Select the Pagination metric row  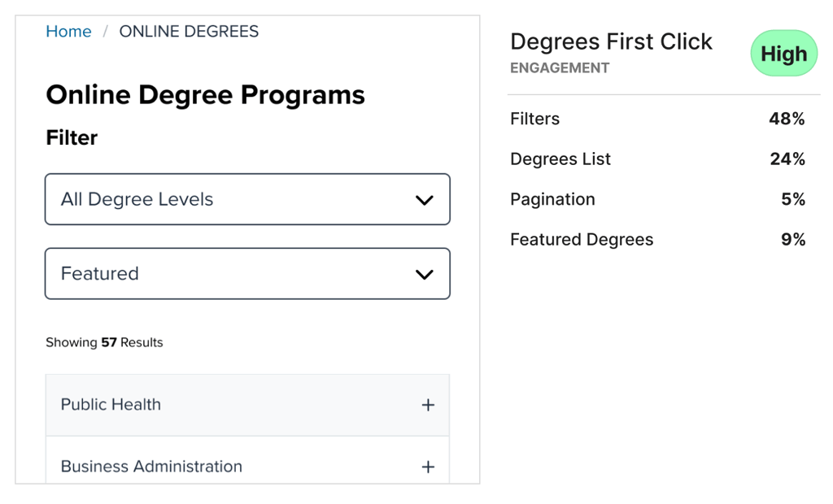(657, 199)
